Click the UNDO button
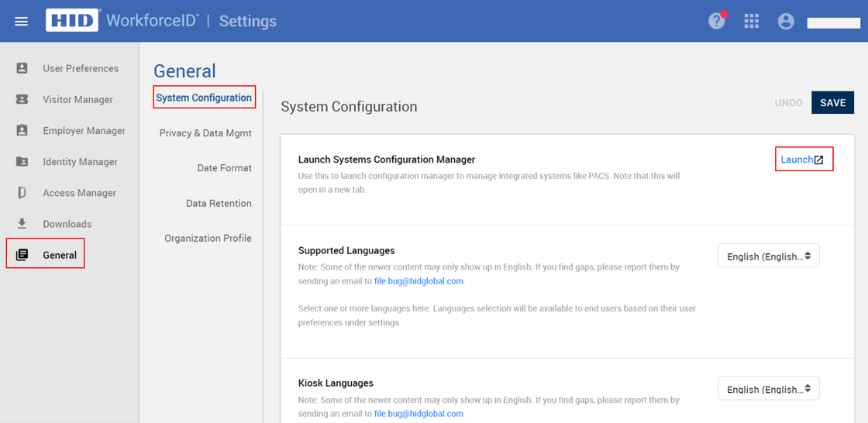Screen dimensions: 868x423 point(788,103)
